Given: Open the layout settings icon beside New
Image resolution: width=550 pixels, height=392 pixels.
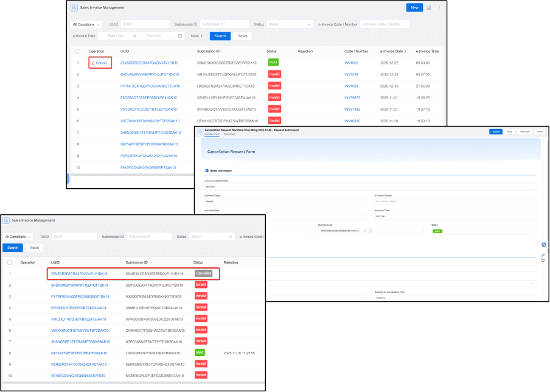Looking at the screenshot, I should tap(429, 8).
